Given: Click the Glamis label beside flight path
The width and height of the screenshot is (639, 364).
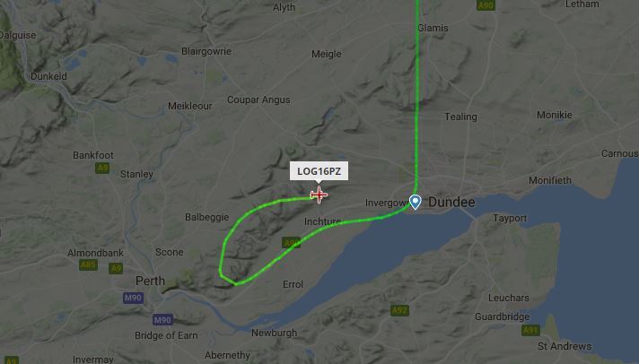Looking at the screenshot, I should click(433, 28).
